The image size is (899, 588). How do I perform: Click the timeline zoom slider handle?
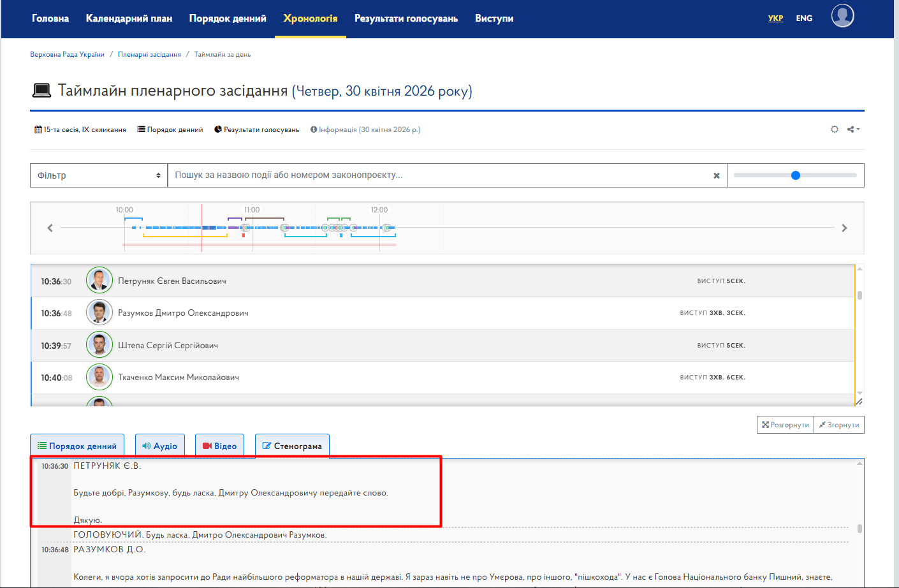click(x=795, y=175)
